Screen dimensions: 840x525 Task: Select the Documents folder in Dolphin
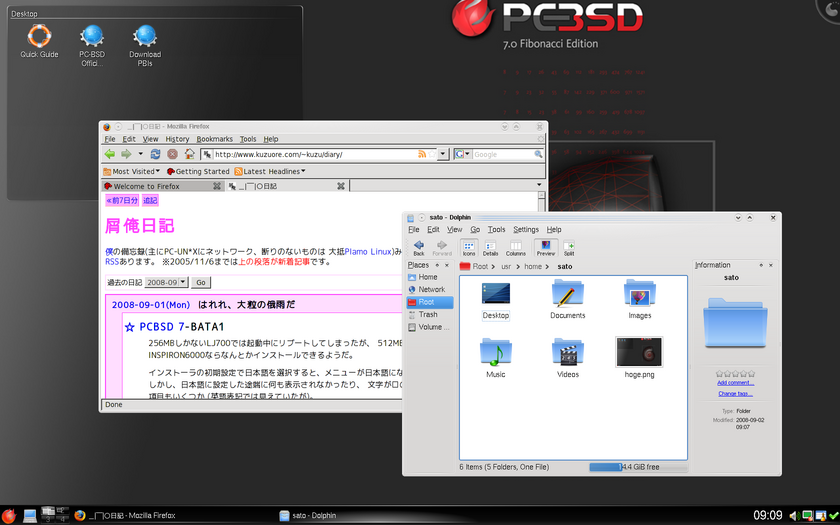(x=568, y=300)
